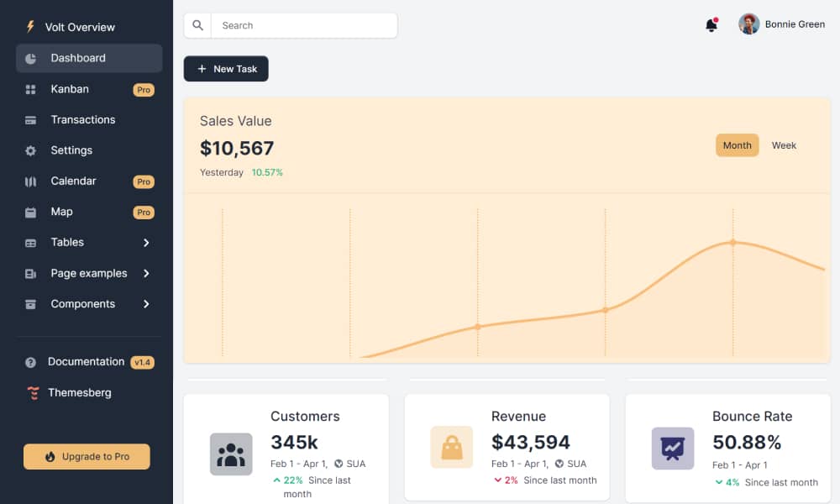Click the Themesberg logo icon
Screen dimensions: 840x504
[32, 392]
